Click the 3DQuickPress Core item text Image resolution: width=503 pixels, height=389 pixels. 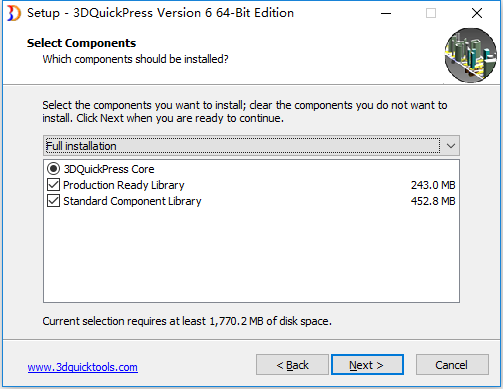click(109, 169)
